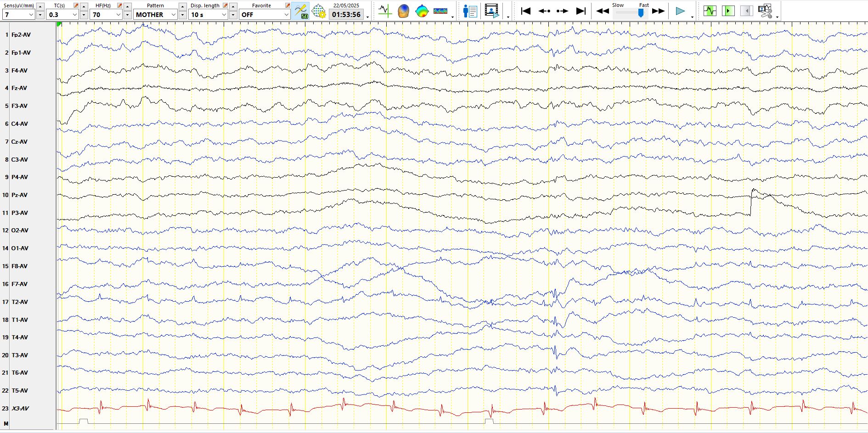Click the 01:53:56 time display
This screenshot has width=868, height=433.
coord(346,15)
